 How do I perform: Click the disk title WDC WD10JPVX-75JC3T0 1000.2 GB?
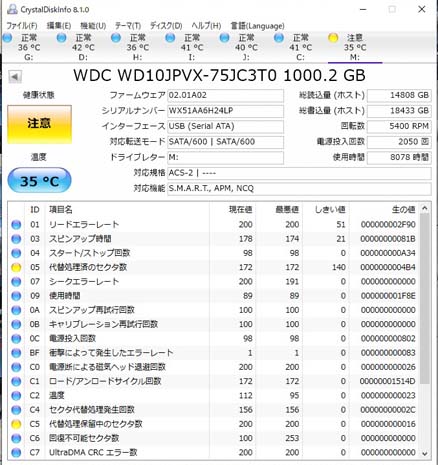(219, 76)
